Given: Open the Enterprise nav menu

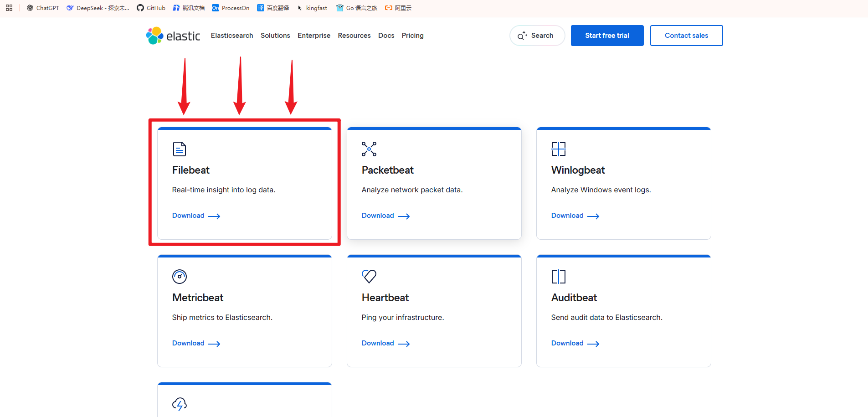Looking at the screenshot, I should coord(314,36).
